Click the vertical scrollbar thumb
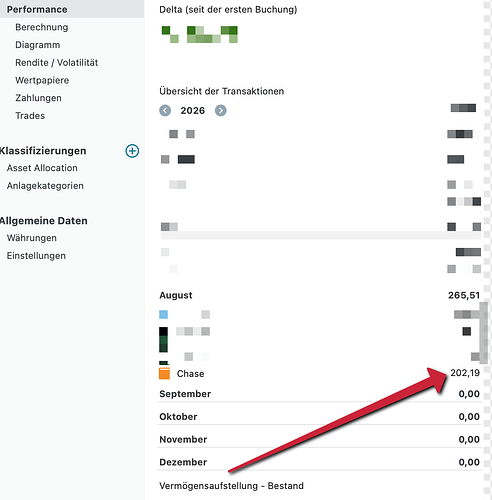The height and width of the screenshot is (500, 492). point(483,332)
